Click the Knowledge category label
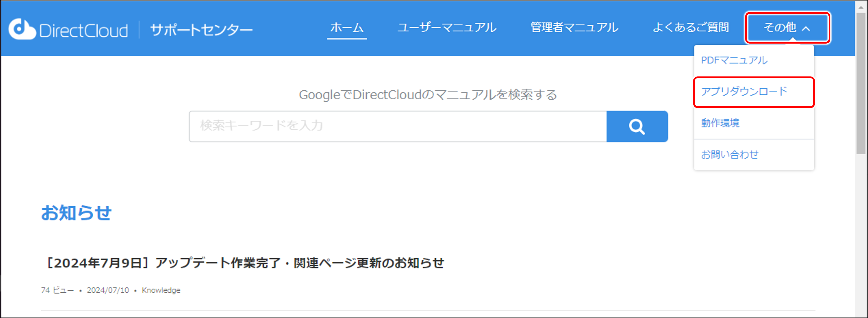The image size is (868, 318). pos(161,290)
